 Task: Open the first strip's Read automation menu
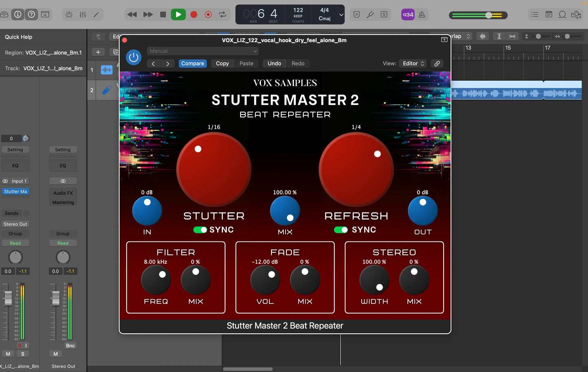click(15, 243)
